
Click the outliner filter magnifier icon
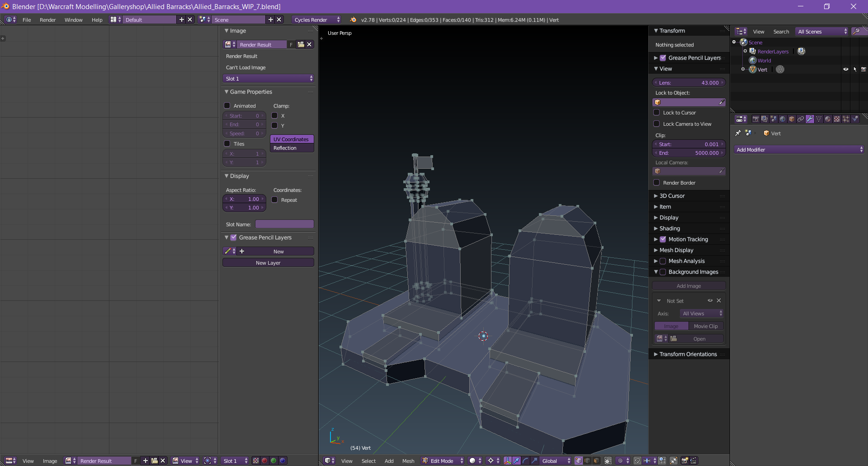tap(857, 31)
